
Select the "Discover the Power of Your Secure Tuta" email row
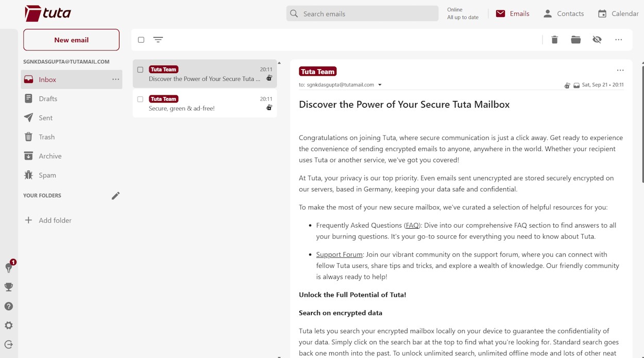click(x=205, y=74)
